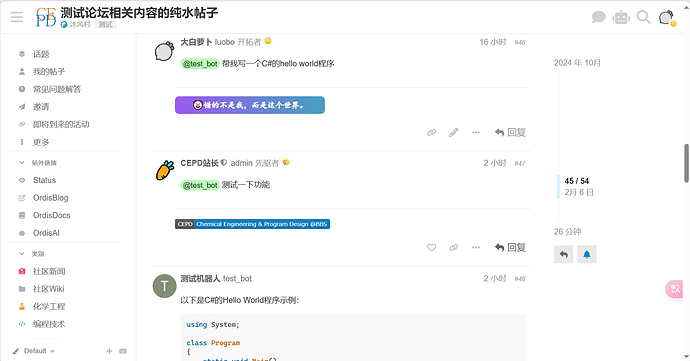Click plus icon in sidebar footer

tap(109, 351)
